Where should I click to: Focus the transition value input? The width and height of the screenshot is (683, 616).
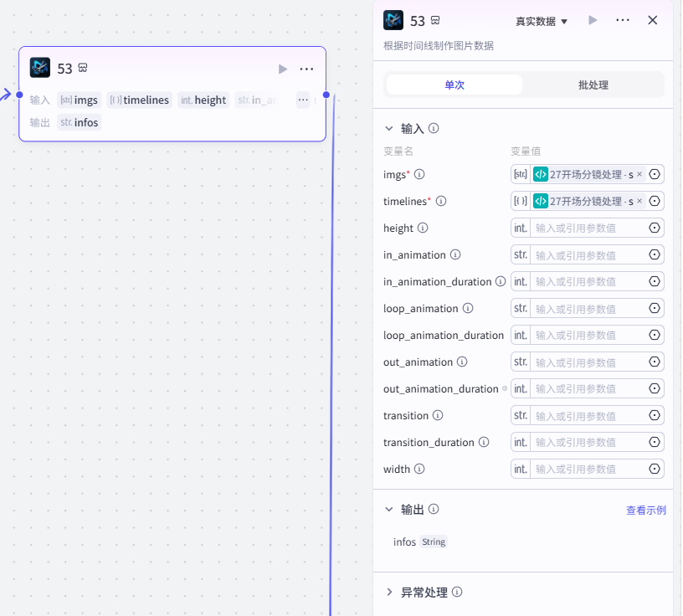click(588, 415)
